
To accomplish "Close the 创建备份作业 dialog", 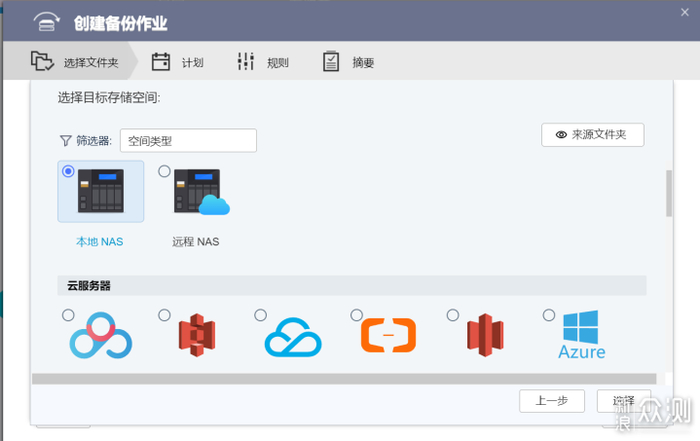I will coord(685,12).
